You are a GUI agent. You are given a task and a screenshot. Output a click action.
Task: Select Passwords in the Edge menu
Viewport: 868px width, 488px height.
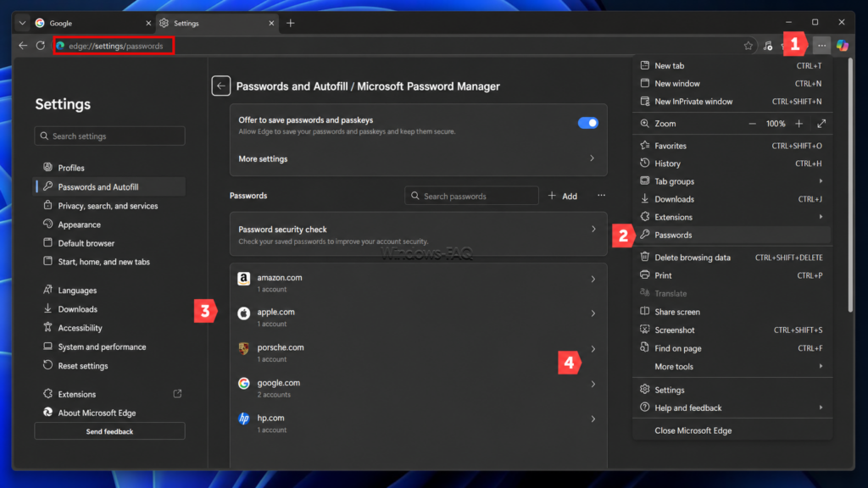[732, 236]
